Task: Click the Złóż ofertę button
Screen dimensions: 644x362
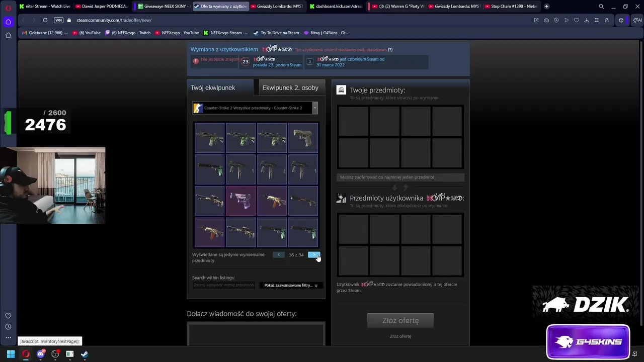Action: (400, 320)
